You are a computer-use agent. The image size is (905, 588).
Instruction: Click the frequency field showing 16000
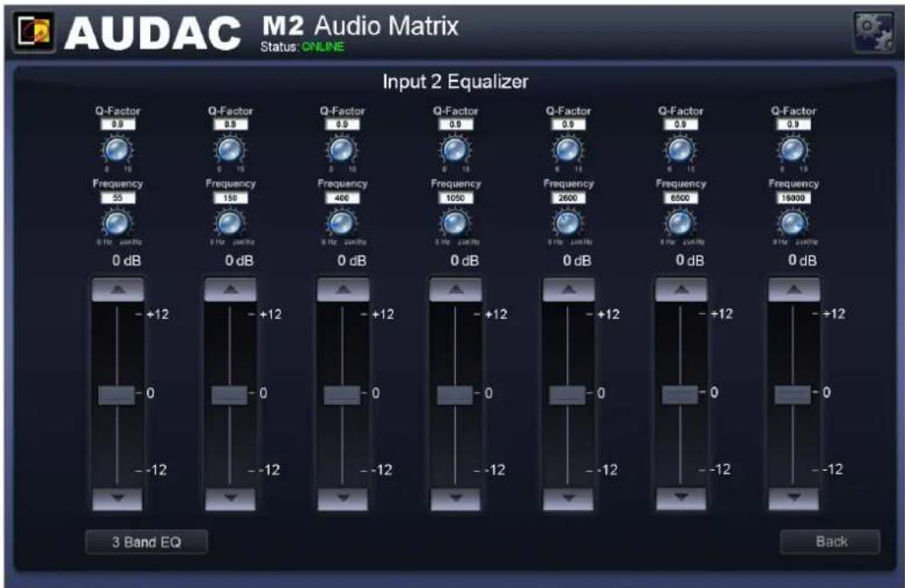click(x=794, y=198)
